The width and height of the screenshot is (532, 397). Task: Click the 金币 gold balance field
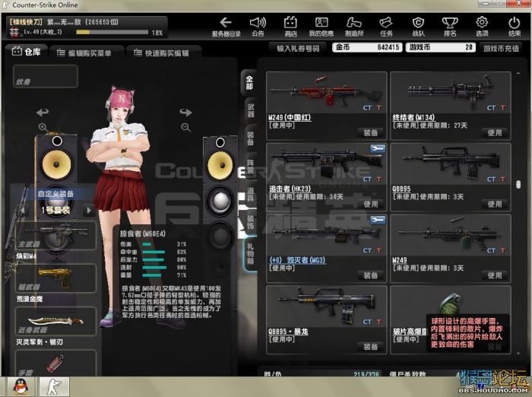tap(367, 47)
